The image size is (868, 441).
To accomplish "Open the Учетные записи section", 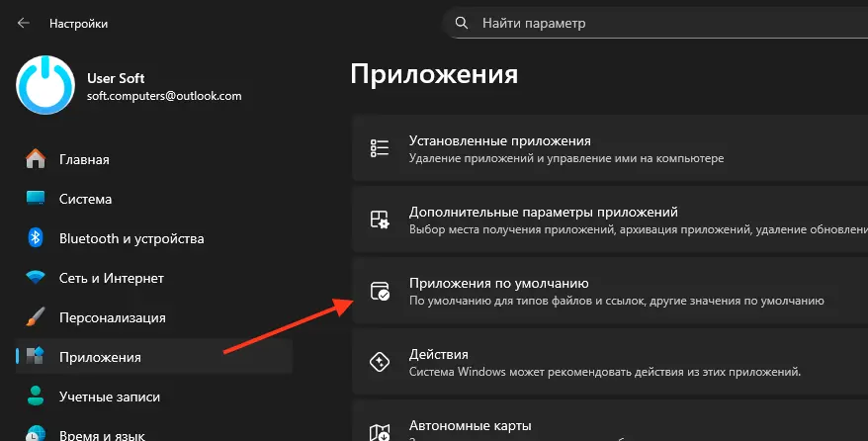I will pyautogui.click(x=154, y=397).
